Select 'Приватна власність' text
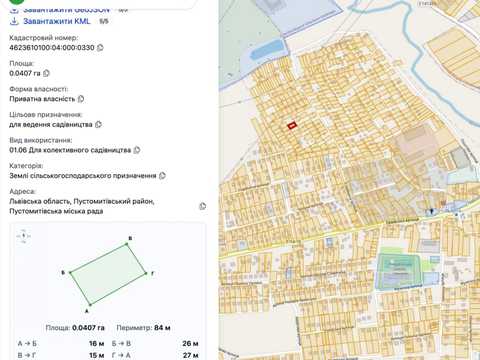 pos(42,99)
